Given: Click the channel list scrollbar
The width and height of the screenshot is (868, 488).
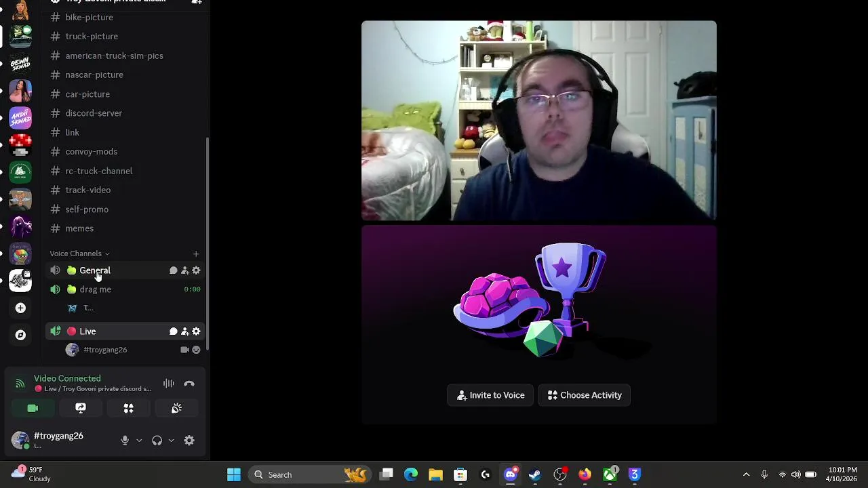Looking at the screenshot, I should pos(208,244).
